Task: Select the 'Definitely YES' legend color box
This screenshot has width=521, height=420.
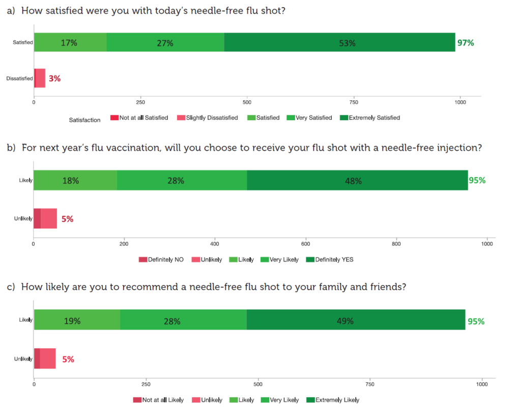Action: point(310,260)
